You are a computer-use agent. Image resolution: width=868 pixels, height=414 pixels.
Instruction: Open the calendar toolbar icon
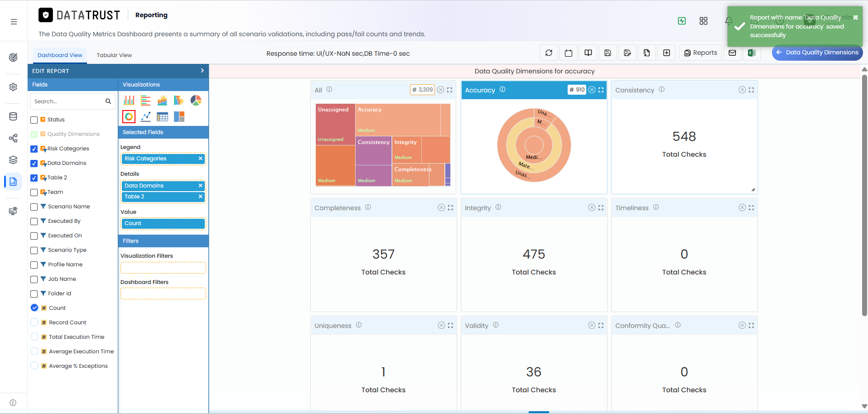coord(569,53)
